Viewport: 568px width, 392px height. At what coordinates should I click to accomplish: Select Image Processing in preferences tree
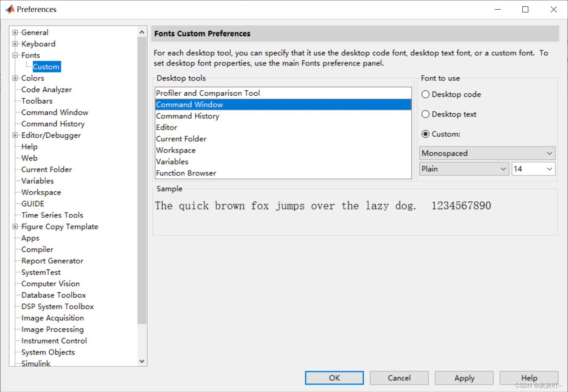pyautogui.click(x=52, y=329)
